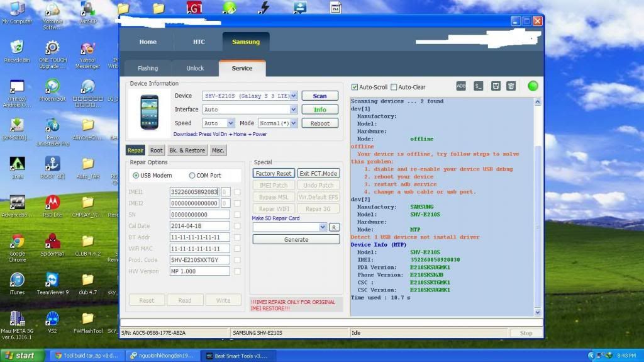
Task: Open the Auto_TAR folder on desktop
Action: [x=87, y=168]
